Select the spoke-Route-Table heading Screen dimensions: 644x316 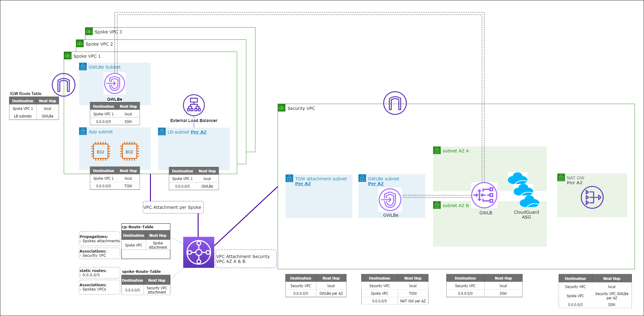coord(141,272)
